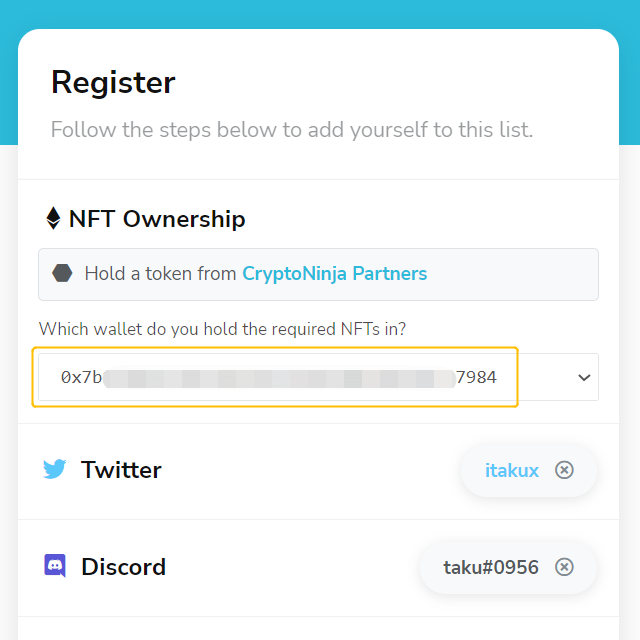Click the 'Follow the steps below' subtitle

(x=292, y=130)
